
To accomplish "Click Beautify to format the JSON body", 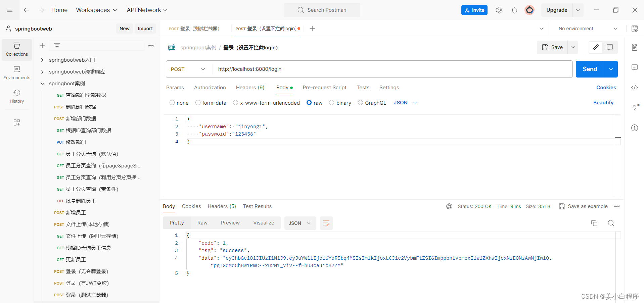I will [603, 103].
